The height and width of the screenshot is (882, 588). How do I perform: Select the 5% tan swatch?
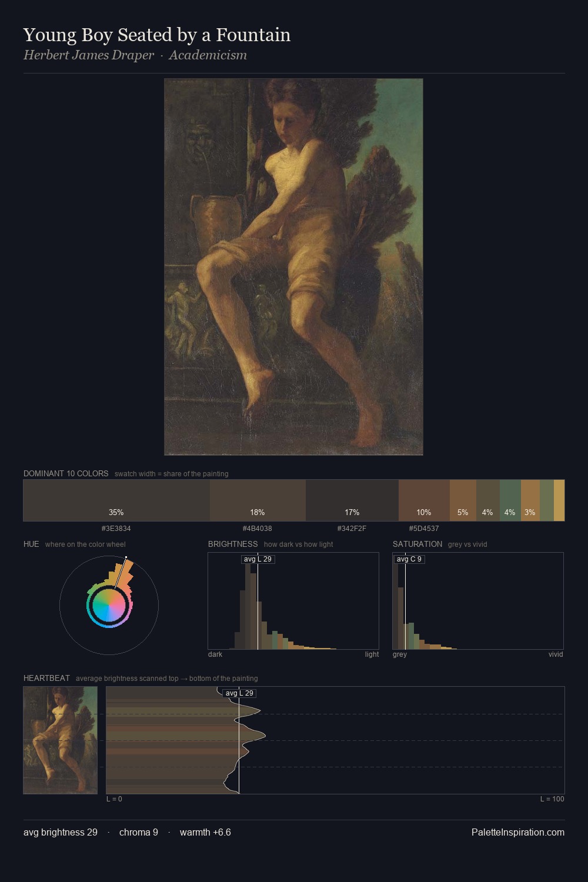coord(463,500)
